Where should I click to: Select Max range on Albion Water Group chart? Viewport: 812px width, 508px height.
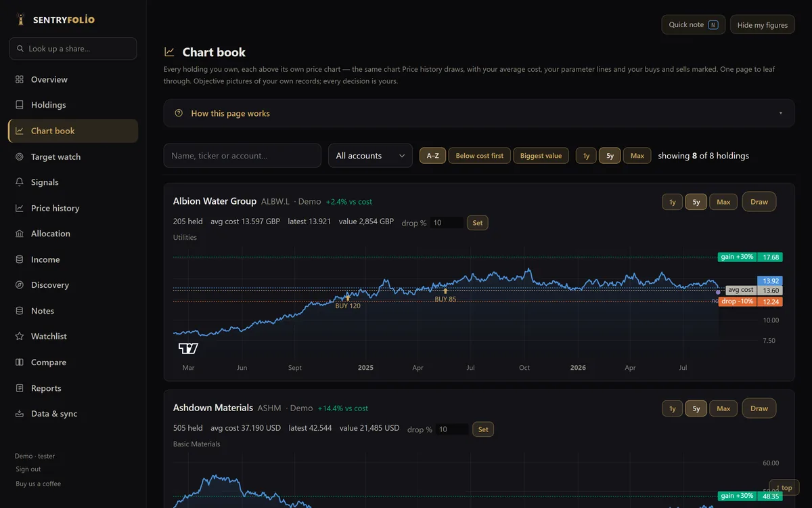(x=723, y=202)
